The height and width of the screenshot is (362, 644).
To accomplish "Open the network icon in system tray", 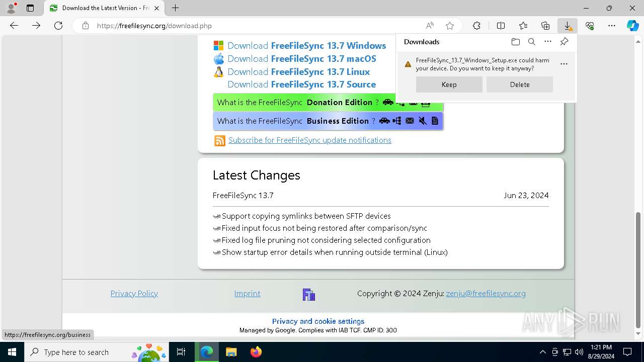I will [567, 352].
